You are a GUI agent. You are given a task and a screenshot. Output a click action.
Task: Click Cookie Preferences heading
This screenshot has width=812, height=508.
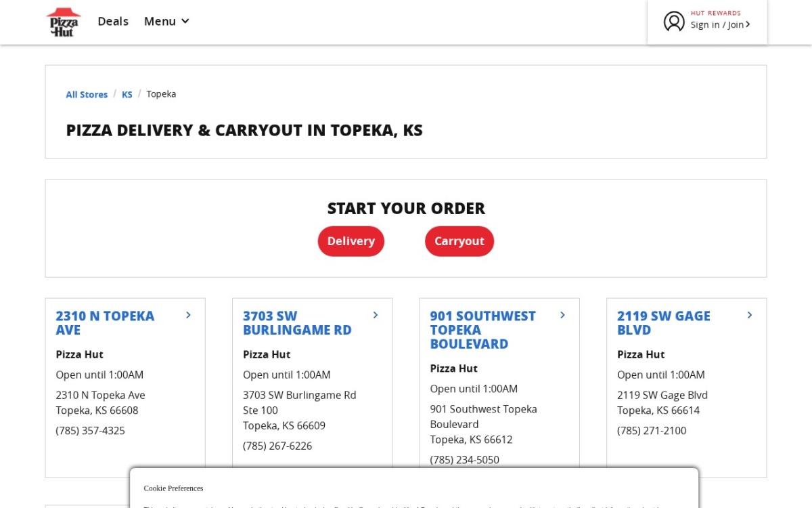(x=173, y=488)
